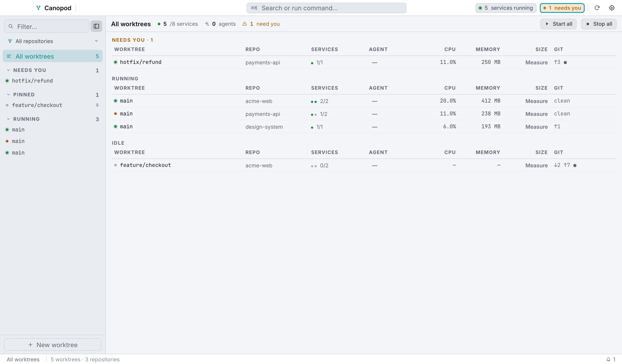Open the All repositories dropdown
Screen dimensions: 622x364
point(53,41)
